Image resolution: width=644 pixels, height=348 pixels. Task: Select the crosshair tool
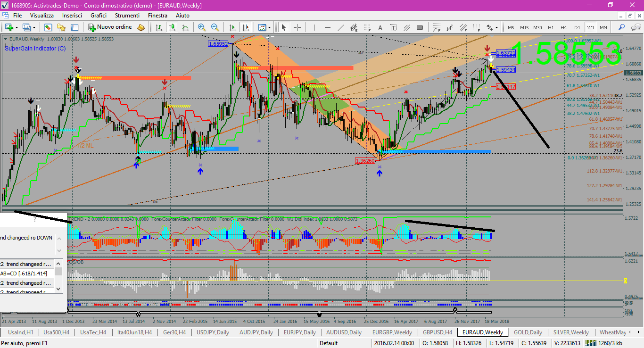297,27
